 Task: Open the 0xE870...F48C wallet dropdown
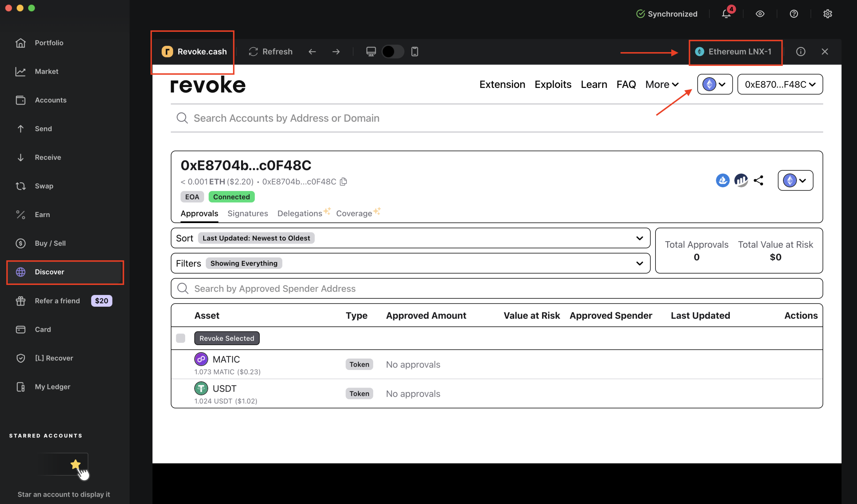pyautogui.click(x=780, y=84)
